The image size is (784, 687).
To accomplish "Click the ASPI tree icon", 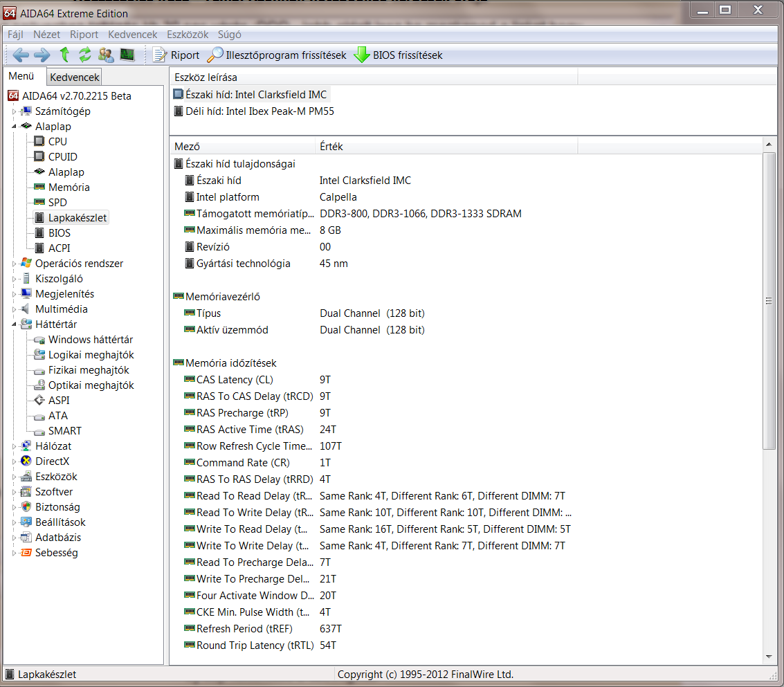I will [39, 401].
